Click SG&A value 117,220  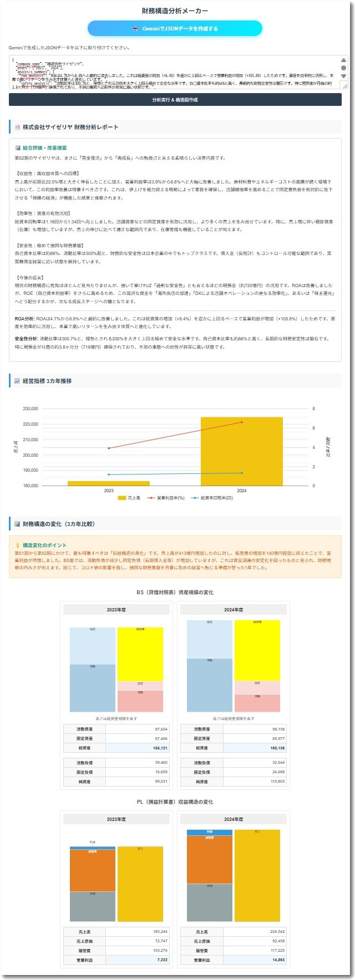point(277,950)
